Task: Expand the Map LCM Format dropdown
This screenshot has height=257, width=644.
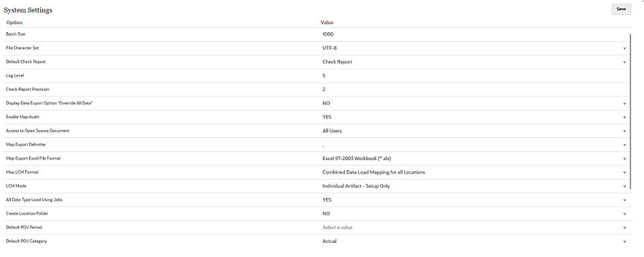Action: point(625,172)
